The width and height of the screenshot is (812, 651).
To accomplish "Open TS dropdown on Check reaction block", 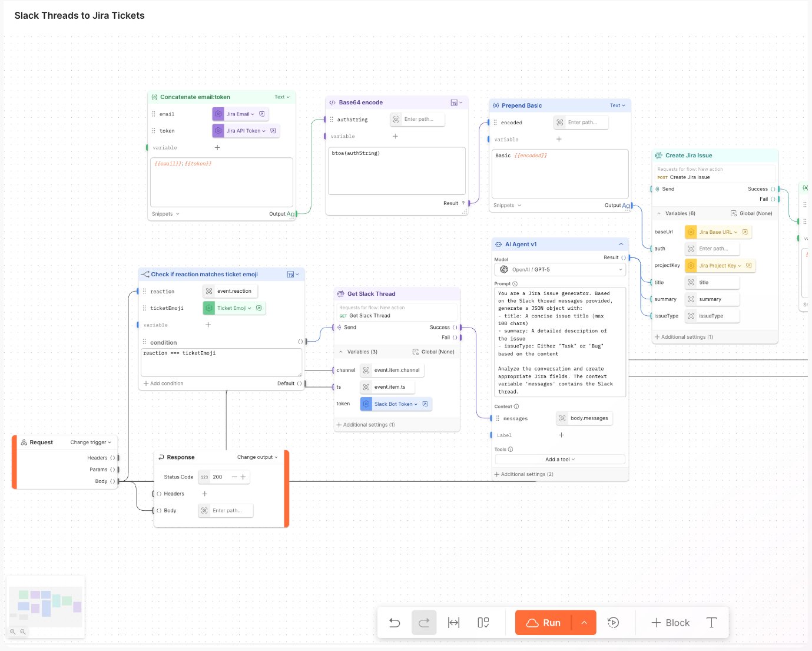I will [293, 275].
